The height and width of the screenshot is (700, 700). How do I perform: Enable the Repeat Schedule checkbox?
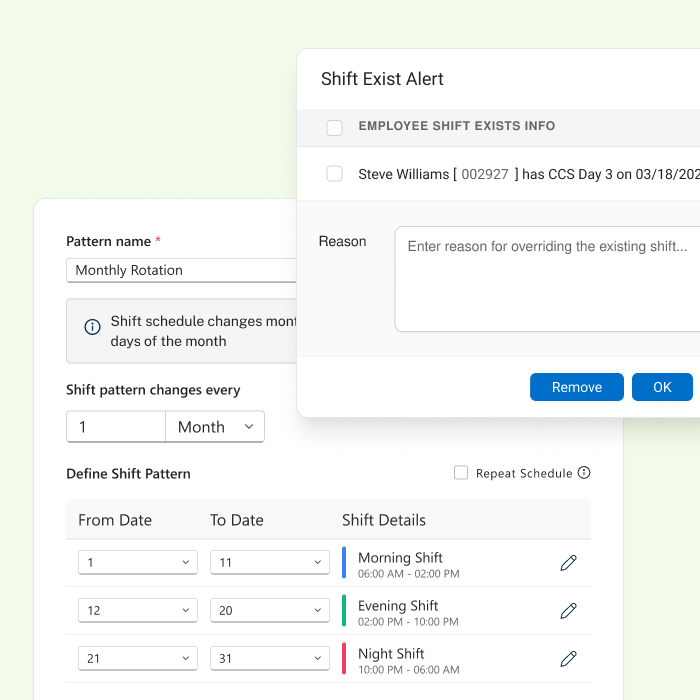(x=461, y=473)
